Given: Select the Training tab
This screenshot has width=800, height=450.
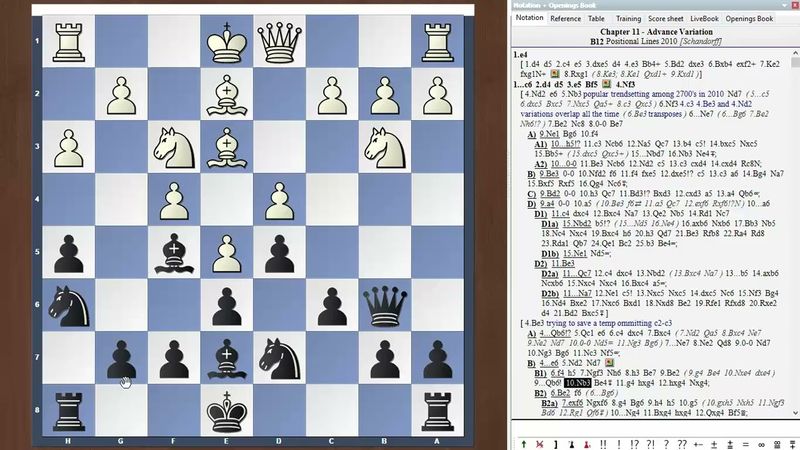Looking at the screenshot, I should (628, 18).
